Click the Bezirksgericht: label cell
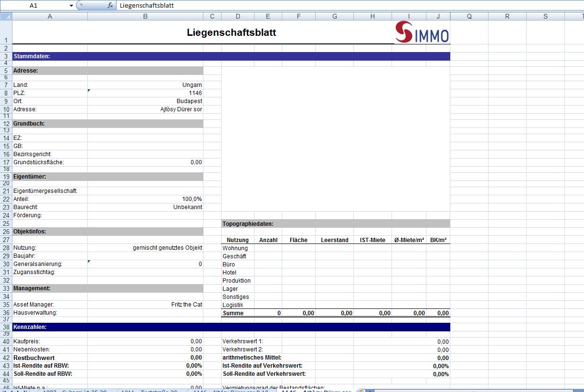 50,154
